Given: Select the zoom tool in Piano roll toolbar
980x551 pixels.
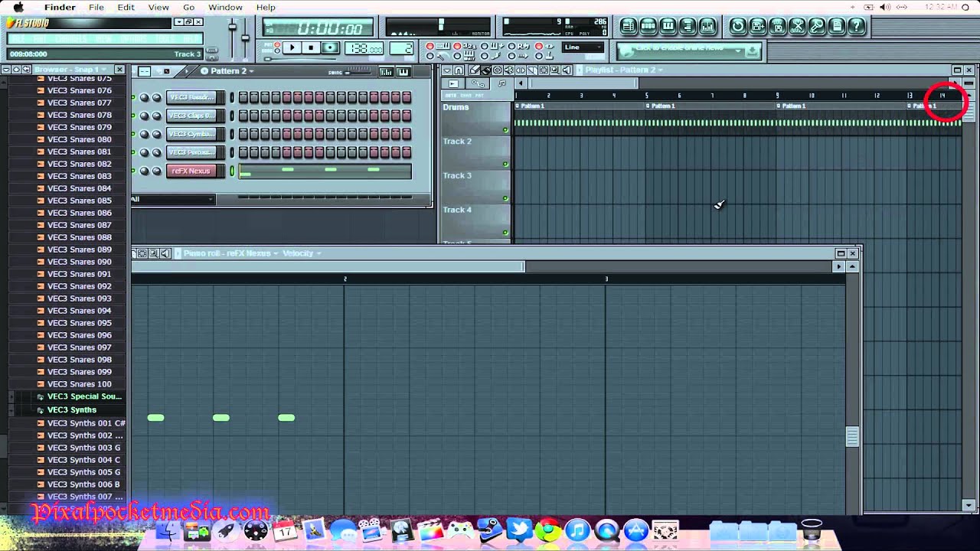Looking at the screenshot, I should pyautogui.click(x=153, y=253).
